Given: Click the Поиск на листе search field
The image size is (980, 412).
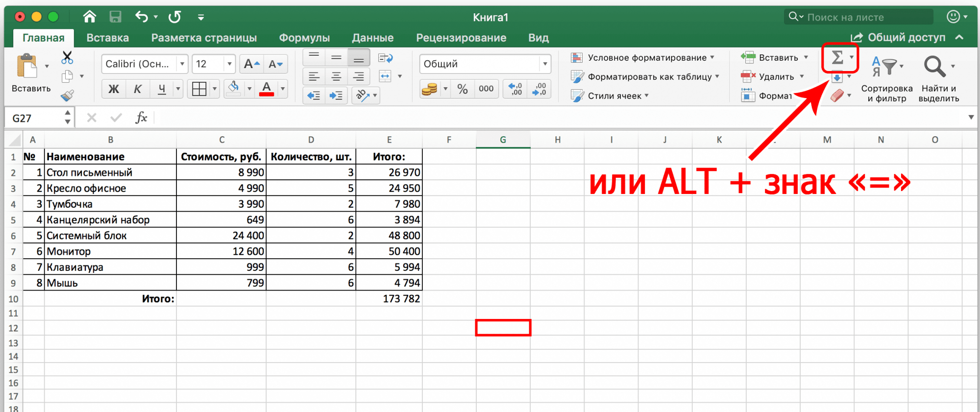Looking at the screenshot, I should click(x=858, y=17).
